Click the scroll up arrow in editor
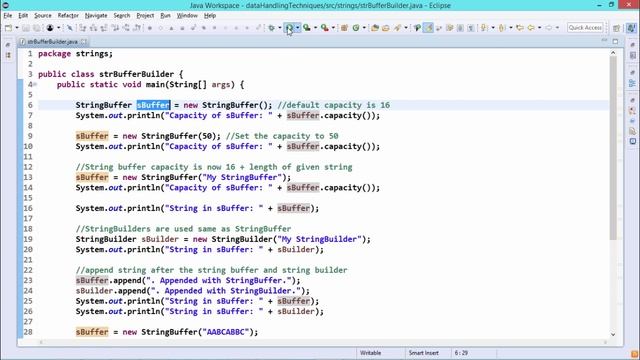This screenshot has width=640, height=360. pyautogui.click(x=613, y=53)
